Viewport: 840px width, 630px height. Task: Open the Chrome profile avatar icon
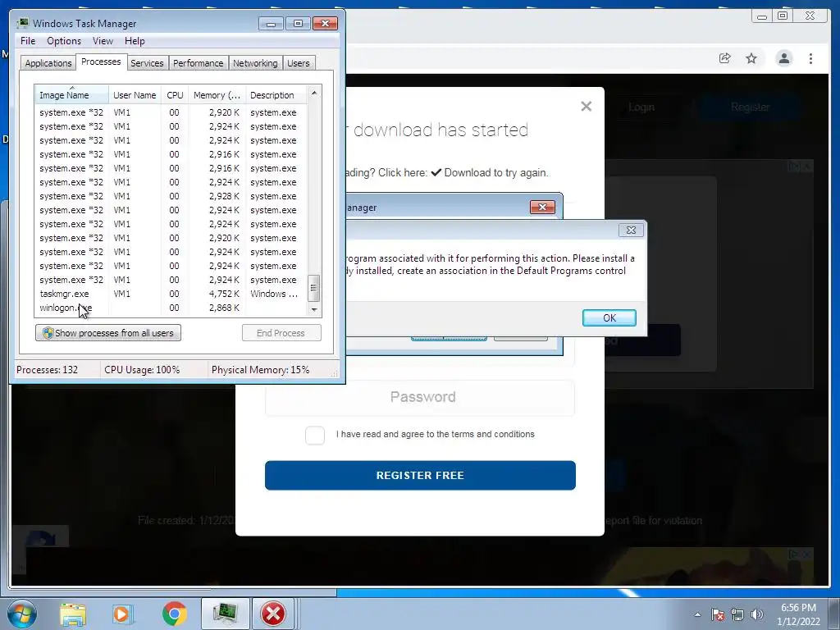784,58
